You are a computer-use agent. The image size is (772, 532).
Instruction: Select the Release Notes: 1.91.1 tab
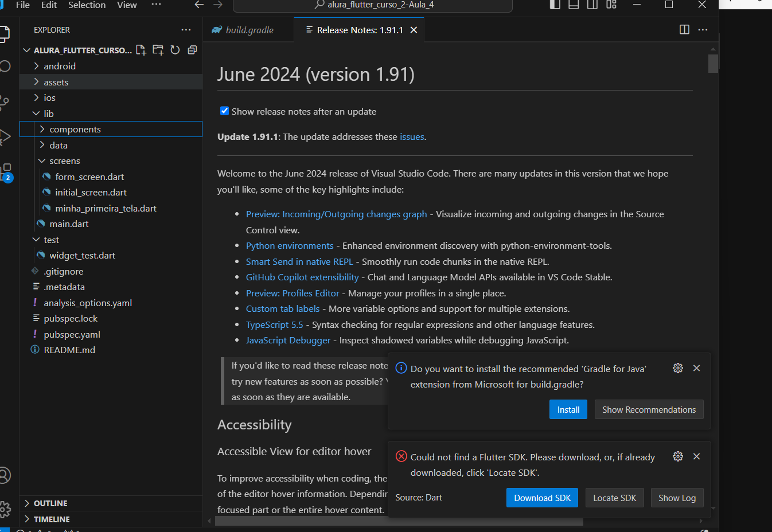(x=359, y=30)
